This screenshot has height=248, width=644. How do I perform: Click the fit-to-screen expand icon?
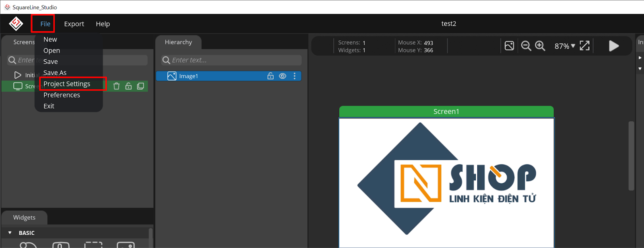point(584,46)
